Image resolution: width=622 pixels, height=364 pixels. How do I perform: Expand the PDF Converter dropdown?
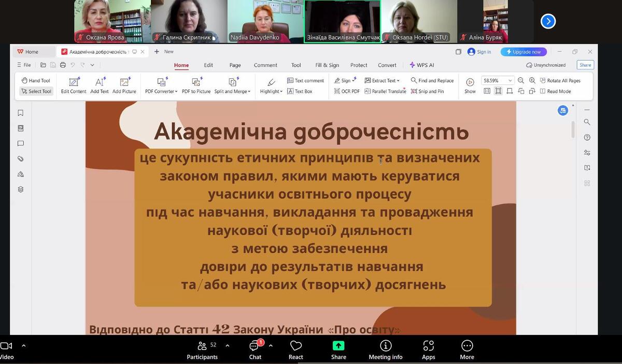pos(162,85)
